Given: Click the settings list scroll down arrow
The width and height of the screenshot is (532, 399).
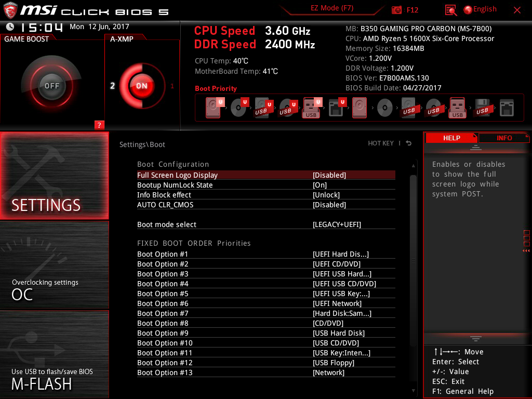Looking at the screenshot, I should click(x=413, y=391).
